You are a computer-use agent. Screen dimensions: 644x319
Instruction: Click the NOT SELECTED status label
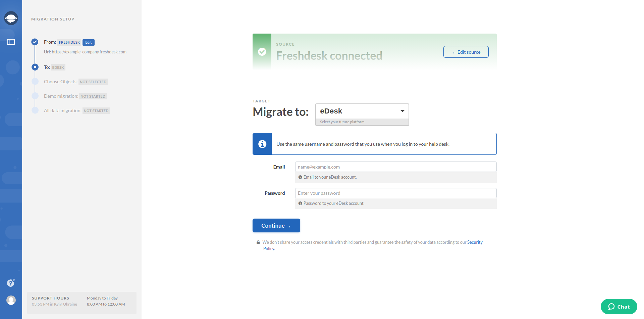click(x=93, y=82)
